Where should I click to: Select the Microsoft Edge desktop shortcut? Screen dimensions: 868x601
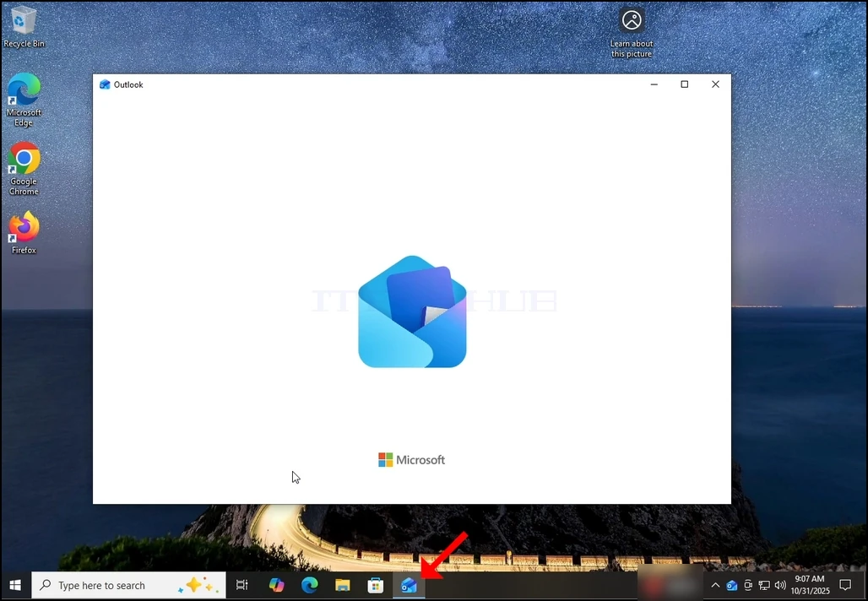click(x=24, y=100)
